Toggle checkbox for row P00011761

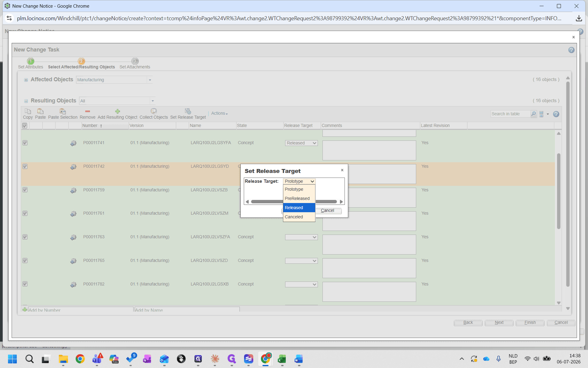point(25,213)
